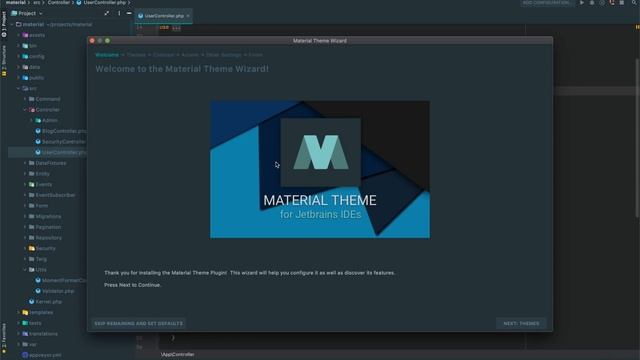Select the Finish step in wizard breadcrumb

pos(256,55)
